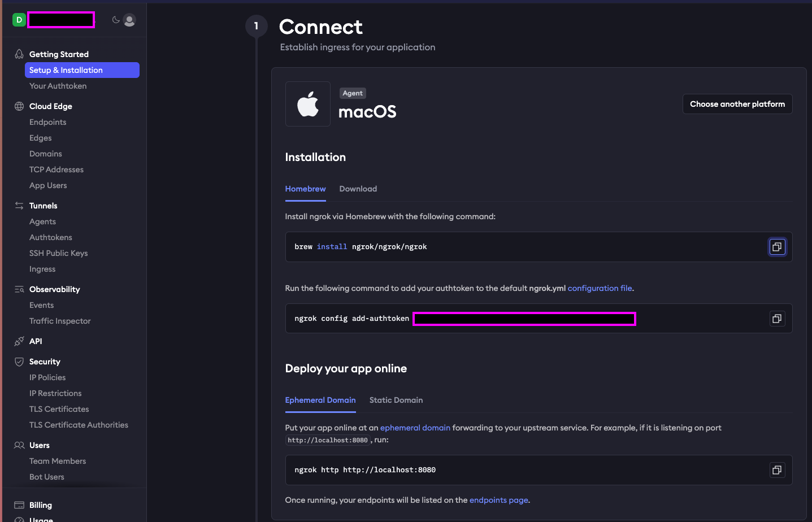The width and height of the screenshot is (812, 522).
Task: Copy the brew install command
Action: pyautogui.click(x=777, y=247)
